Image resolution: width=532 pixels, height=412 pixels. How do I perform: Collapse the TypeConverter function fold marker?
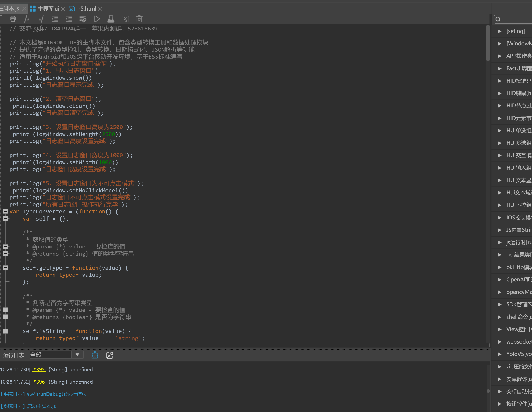5,211
